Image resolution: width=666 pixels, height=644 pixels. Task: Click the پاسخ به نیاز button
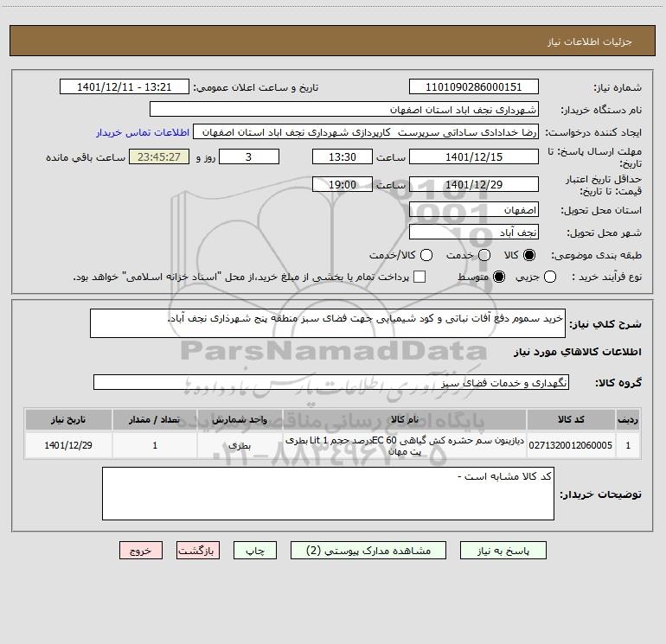503,551
